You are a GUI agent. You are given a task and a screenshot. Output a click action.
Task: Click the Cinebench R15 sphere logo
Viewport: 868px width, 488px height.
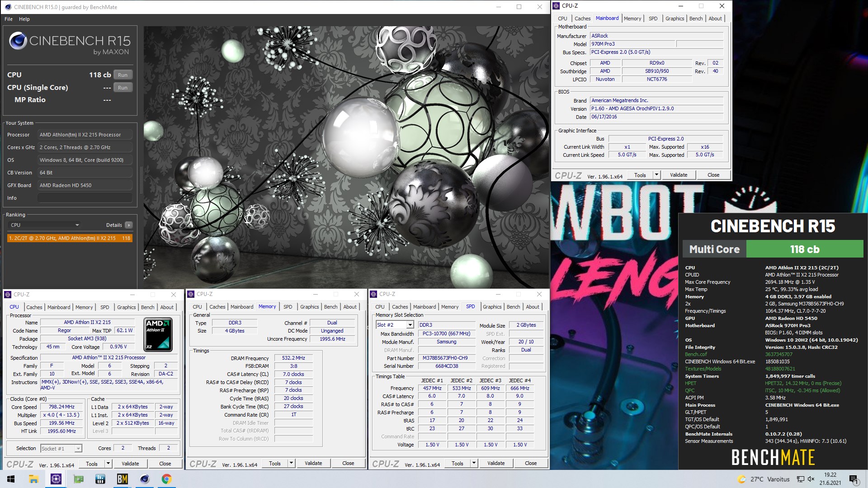[18, 41]
